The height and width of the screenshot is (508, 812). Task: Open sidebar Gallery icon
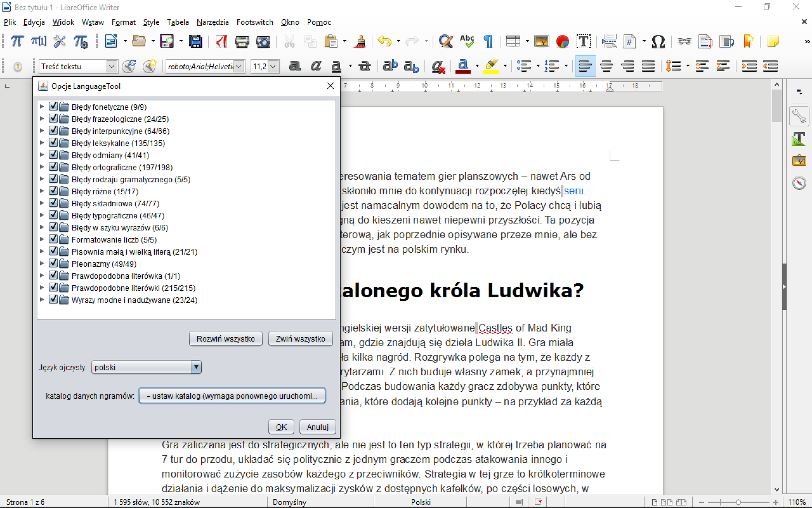799,161
